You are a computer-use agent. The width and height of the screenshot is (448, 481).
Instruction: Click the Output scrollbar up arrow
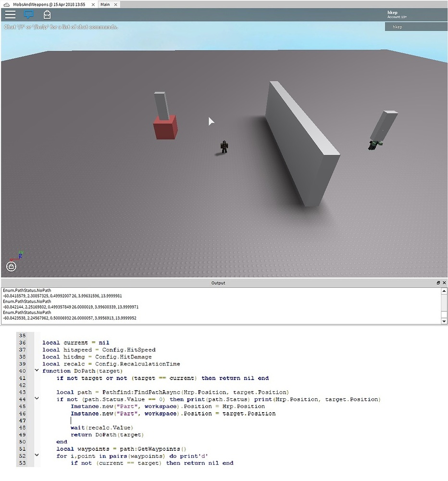point(444,291)
